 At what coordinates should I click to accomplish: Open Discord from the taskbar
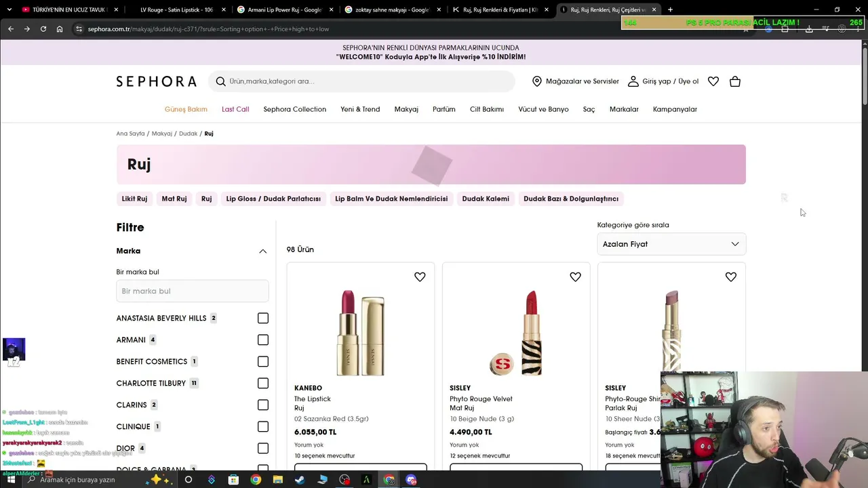pyautogui.click(x=411, y=480)
